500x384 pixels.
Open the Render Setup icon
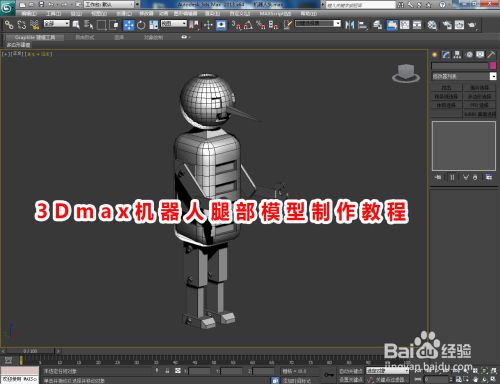[447, 25]
